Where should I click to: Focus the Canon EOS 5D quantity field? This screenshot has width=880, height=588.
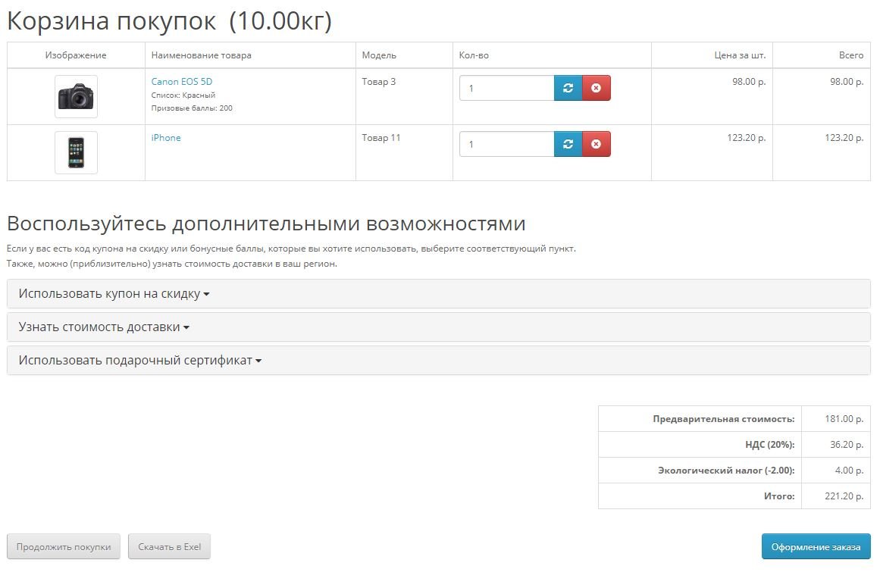(x=507, y=88)
